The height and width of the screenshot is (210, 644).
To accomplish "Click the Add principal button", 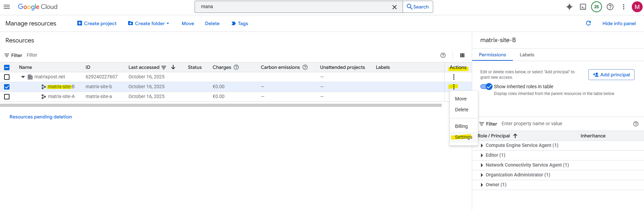I will point(611,75).
